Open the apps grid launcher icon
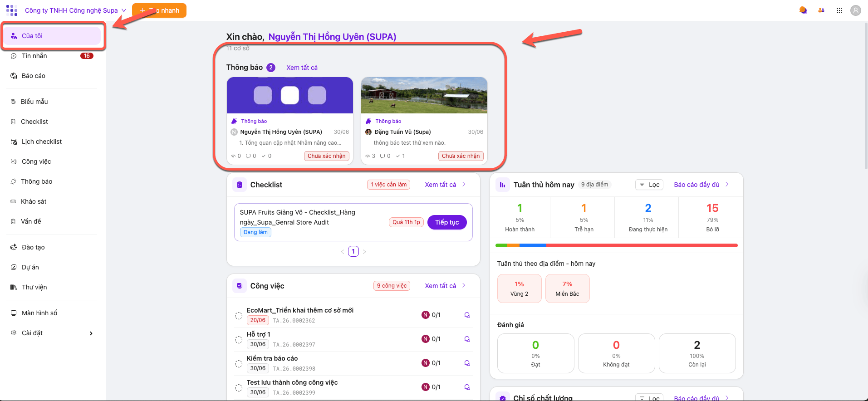The width and height of the screenshot is (868, 401). pyautogui.click(x=839, y=10)
